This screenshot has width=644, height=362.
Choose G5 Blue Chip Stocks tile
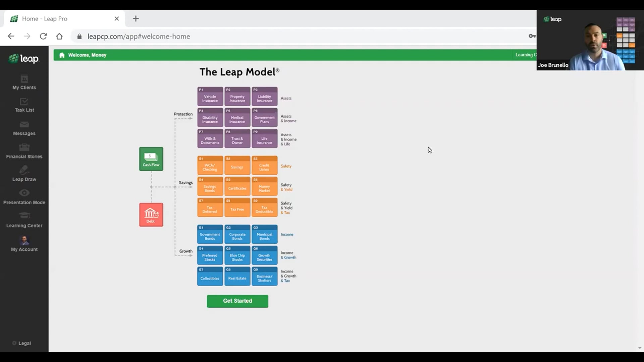pos(237,255)
